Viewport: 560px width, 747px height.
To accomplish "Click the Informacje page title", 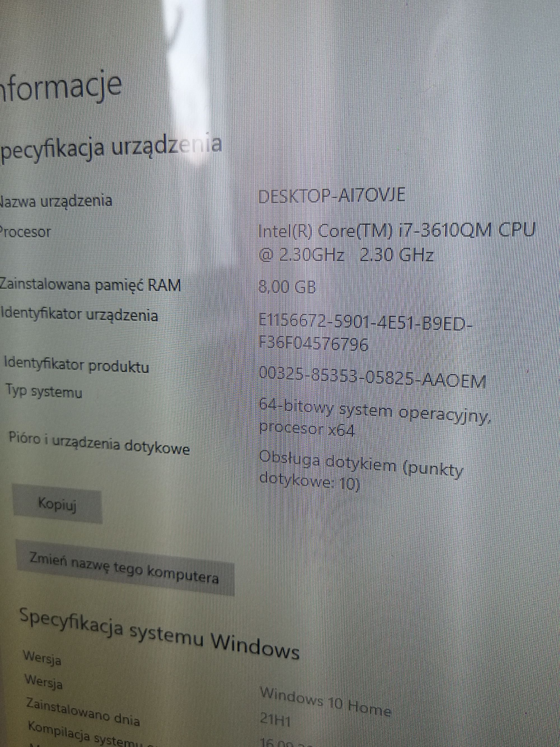I will pyautogui.click(x=60, y=86).
